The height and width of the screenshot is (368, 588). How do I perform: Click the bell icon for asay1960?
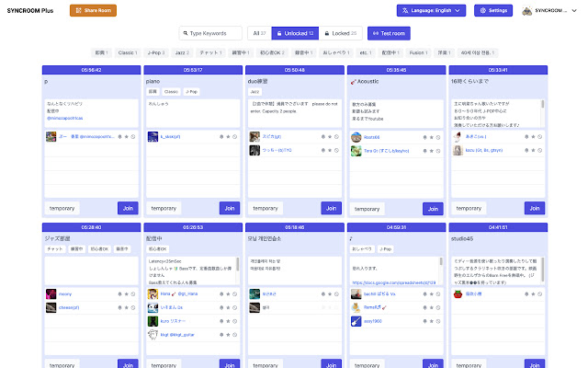(424, 321)
